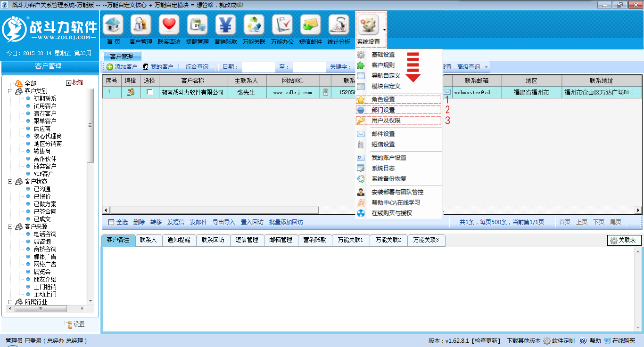Click 软件定制 gear in status bar
The width and height of the screenshot is (644, 347).
tap(547, 341)
